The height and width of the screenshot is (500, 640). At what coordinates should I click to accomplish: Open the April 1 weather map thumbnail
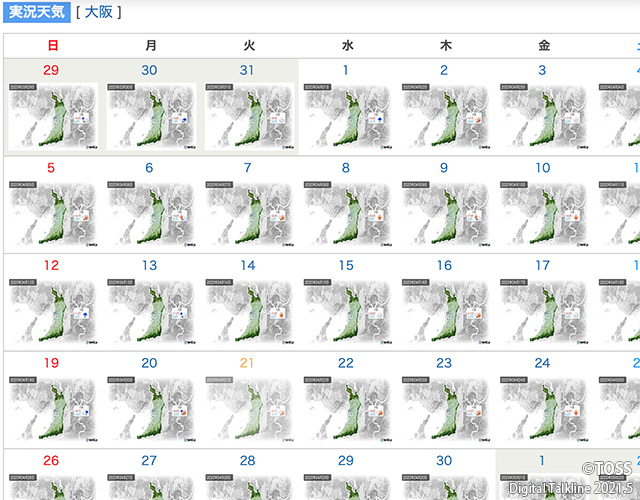tap(348, 117)
